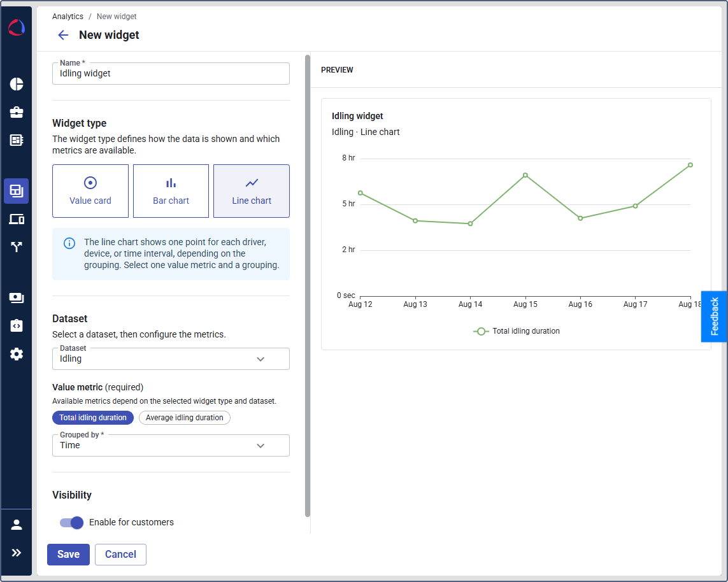Screen dimensions: 728x582
Task: Open the money bill icon in sidebar
Action: point(17,298)
